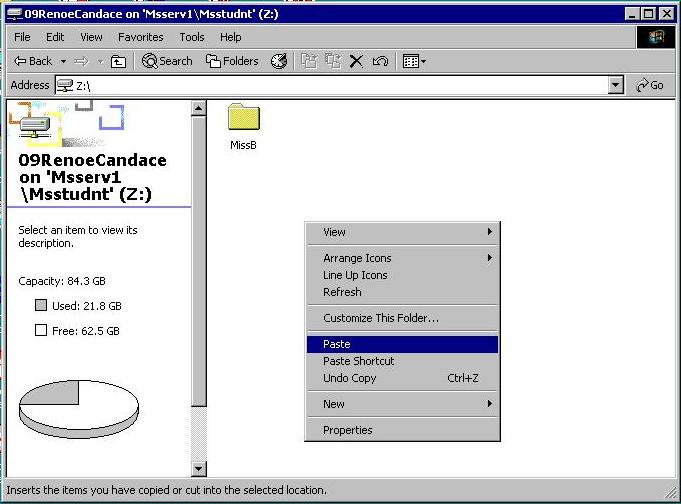Click the disk usage pie chart

(79, 409)
